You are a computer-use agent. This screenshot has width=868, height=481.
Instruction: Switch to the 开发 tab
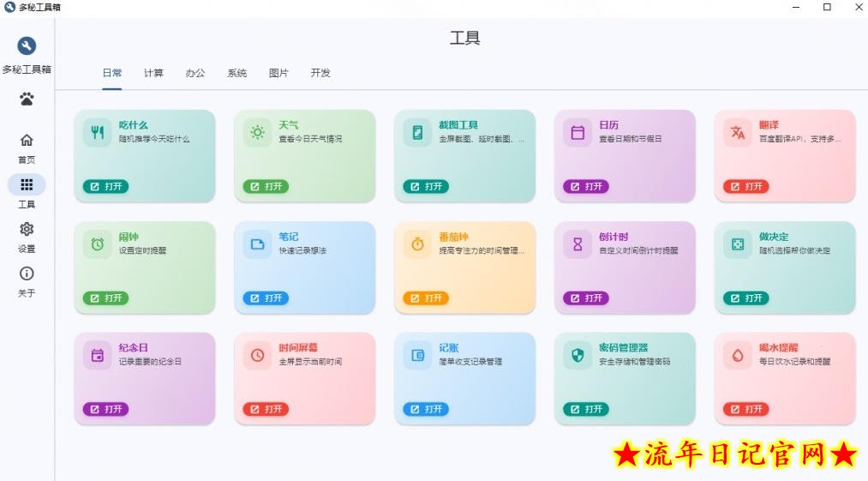[320, 73]
